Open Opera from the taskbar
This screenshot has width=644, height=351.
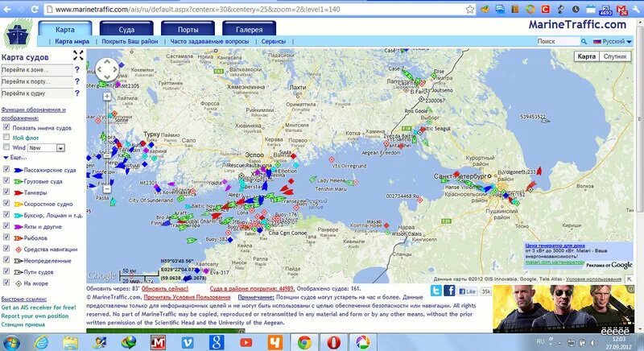[x=333, y=342]
